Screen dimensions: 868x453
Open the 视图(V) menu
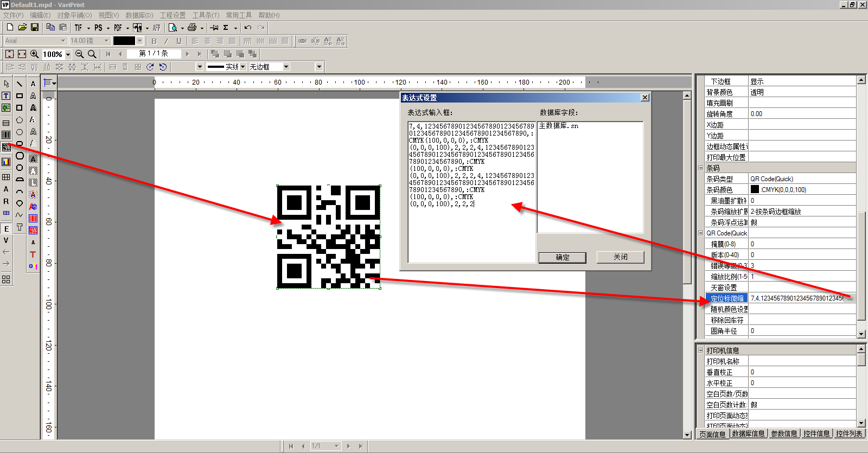coord(108,15)
